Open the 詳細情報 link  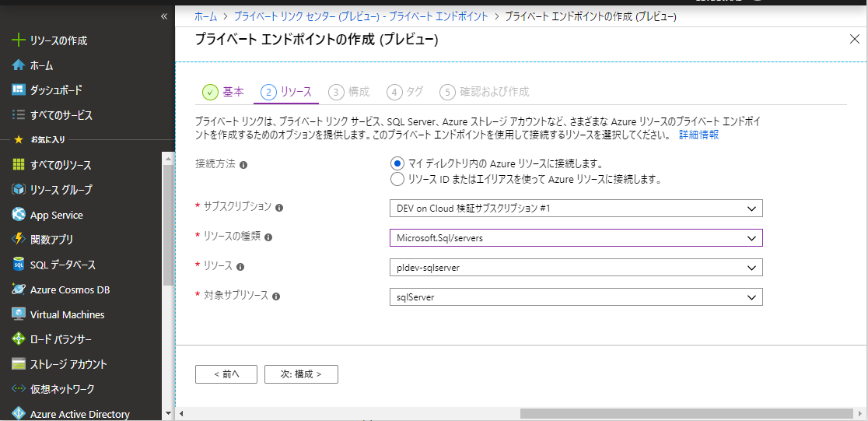698,135
